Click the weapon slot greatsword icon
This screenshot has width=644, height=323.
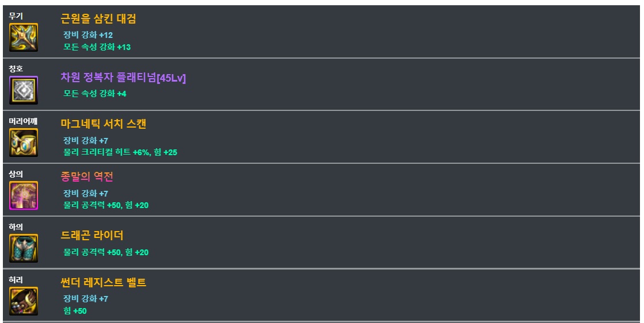click(x=24, y=37)
